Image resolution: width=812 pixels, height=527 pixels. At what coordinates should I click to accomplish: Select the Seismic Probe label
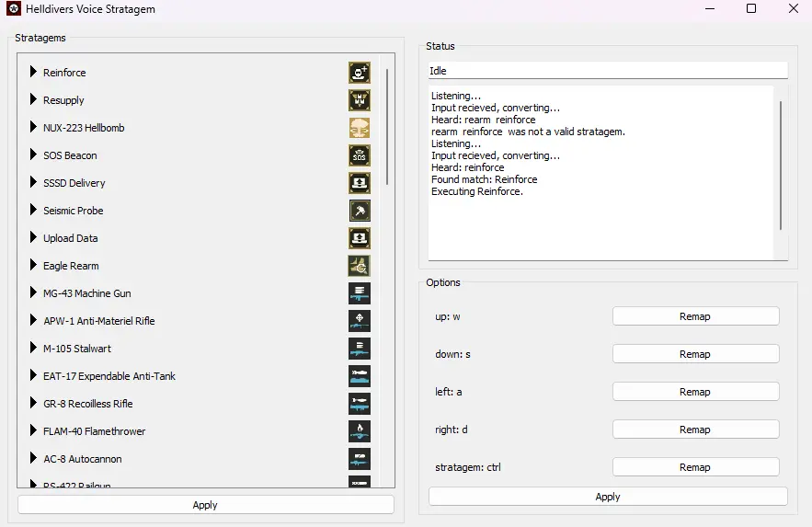73,211
